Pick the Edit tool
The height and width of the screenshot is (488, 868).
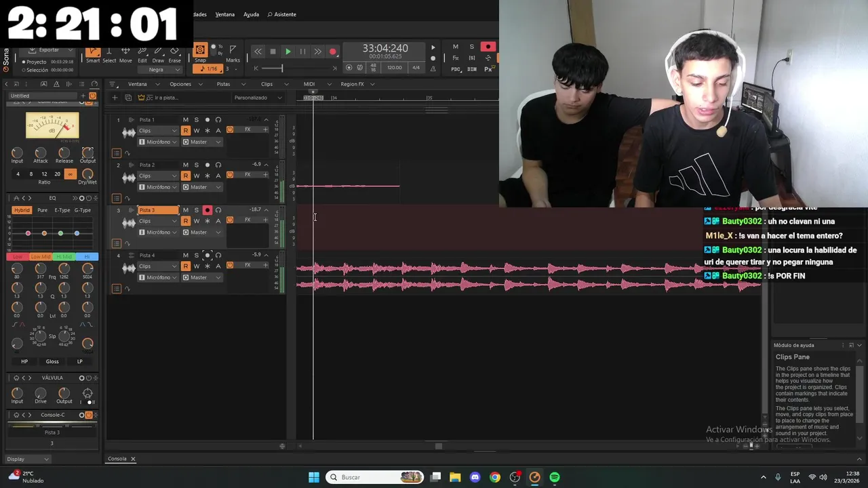[x=142, y=54]
